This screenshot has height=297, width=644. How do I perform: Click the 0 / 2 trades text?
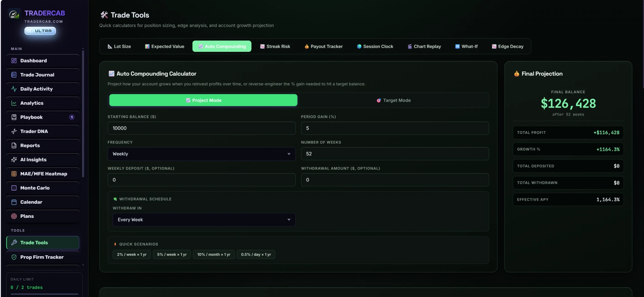tap(26, 287)
